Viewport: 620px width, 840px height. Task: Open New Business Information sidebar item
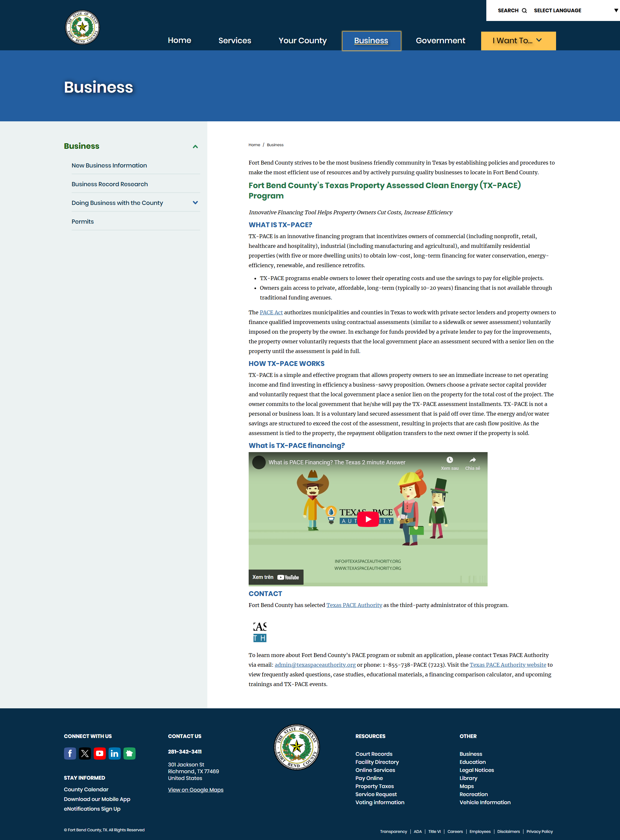point(109,165)
